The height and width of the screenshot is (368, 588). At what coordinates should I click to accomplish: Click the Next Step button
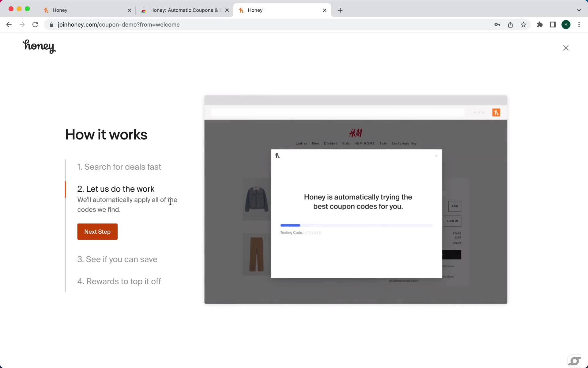(x=97, y=232)
